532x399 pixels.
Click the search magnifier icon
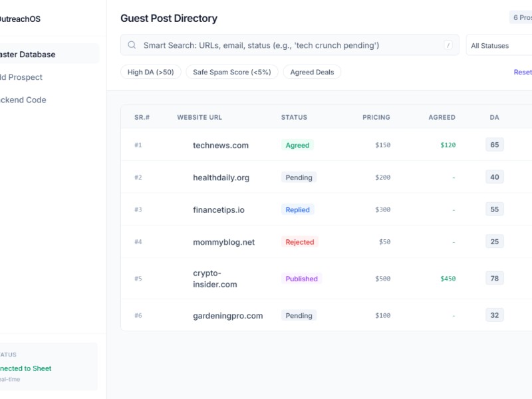pos(132,45)
